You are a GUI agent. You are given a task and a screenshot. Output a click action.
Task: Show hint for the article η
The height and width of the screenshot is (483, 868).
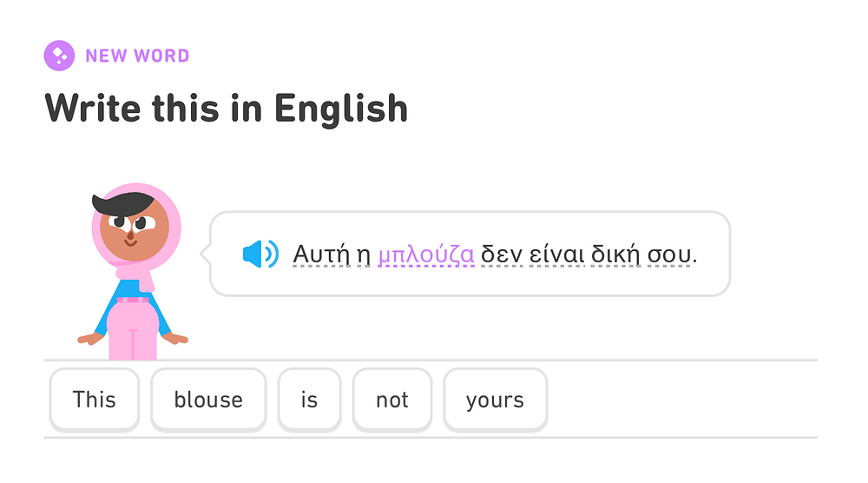[x=363, y=256]
